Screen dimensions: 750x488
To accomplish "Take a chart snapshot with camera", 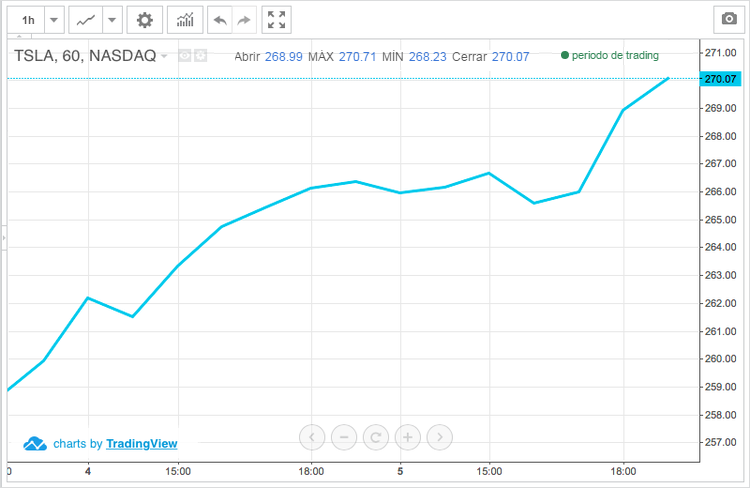I will pos(729,20).
